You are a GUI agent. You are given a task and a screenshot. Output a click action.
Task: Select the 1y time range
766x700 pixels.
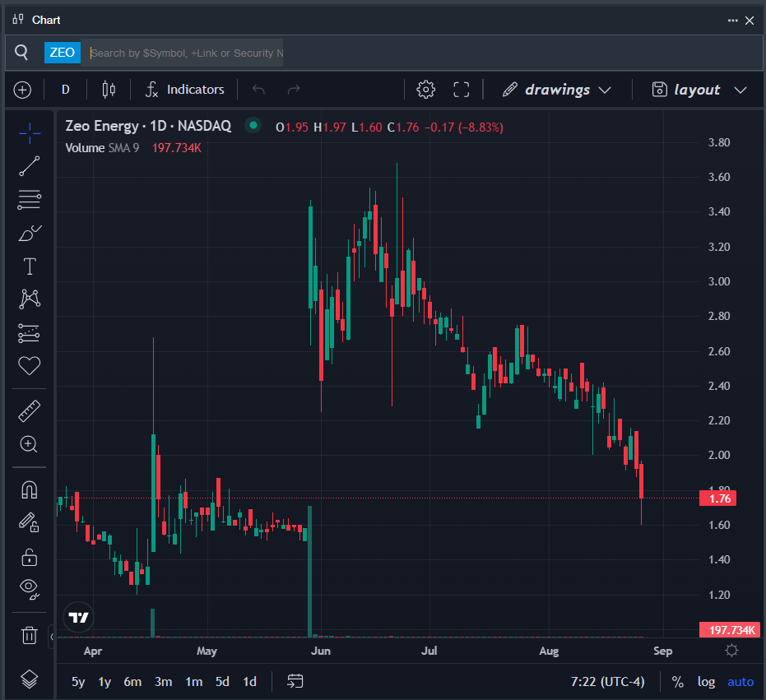pyautogui.click(x=104, y=681)
